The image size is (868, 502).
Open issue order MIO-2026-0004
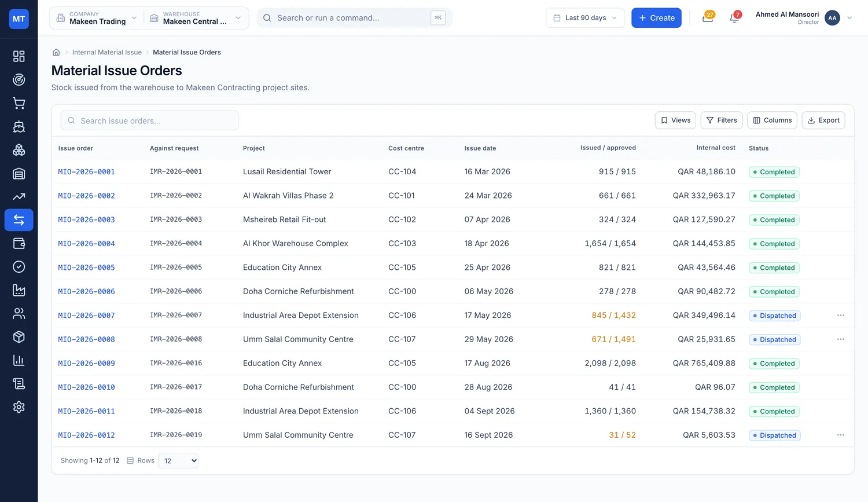coord(86,244)
